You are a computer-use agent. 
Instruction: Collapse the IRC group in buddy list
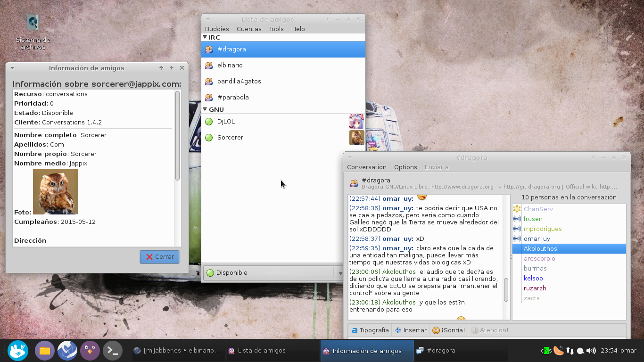tap(205, 37)
